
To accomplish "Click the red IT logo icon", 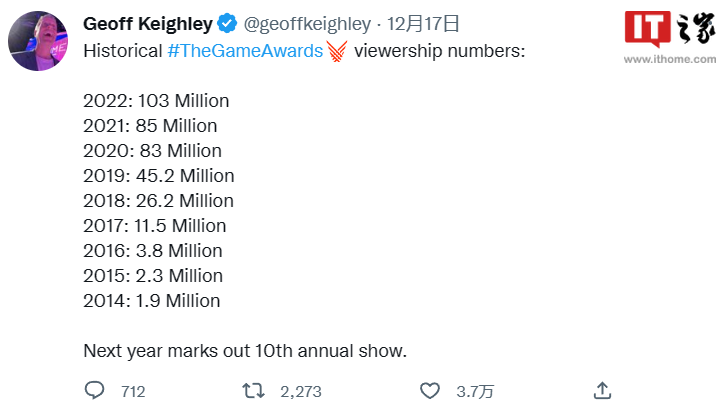I will [x=646, y=28].
